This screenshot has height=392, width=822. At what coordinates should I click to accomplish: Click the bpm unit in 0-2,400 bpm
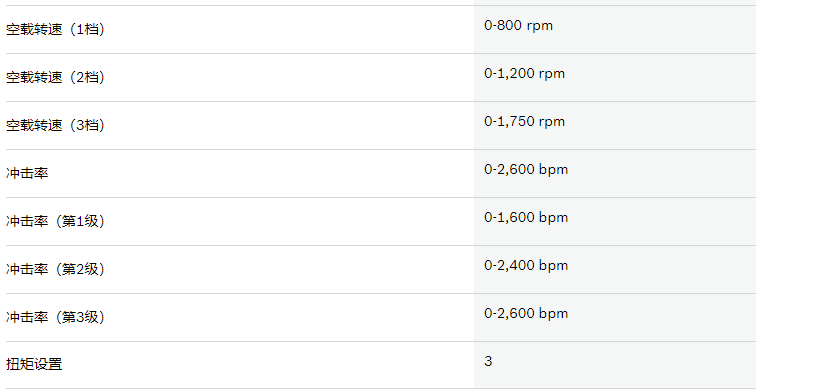tap(554, 266)
